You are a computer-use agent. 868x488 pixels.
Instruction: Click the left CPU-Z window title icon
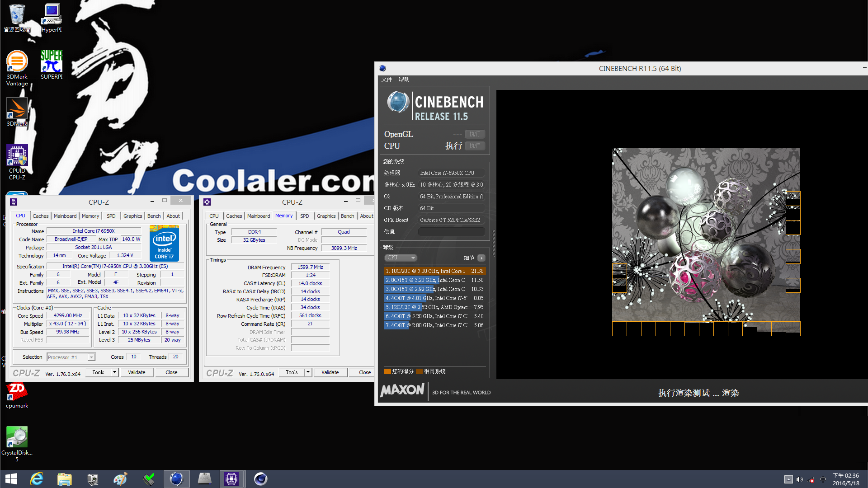pyautogui.click(x=14, y=202)
